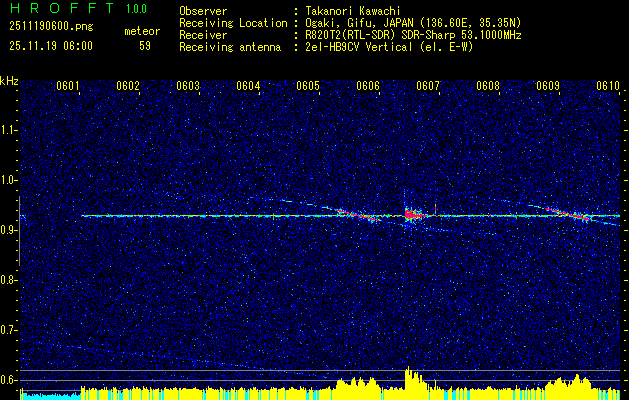Click the 0604 time marker
Screen dimensions: 629x400
(x=248, y=86)
